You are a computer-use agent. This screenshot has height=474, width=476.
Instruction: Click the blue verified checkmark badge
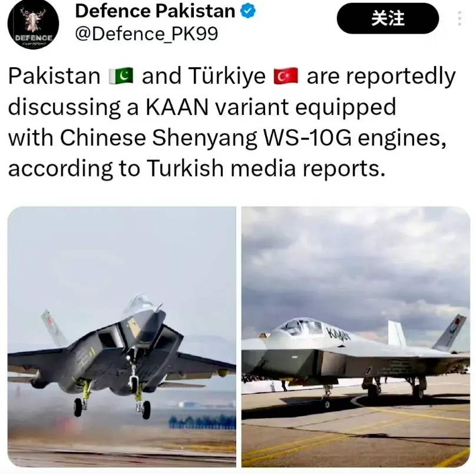pyautogui.click(x=247, y=11)
